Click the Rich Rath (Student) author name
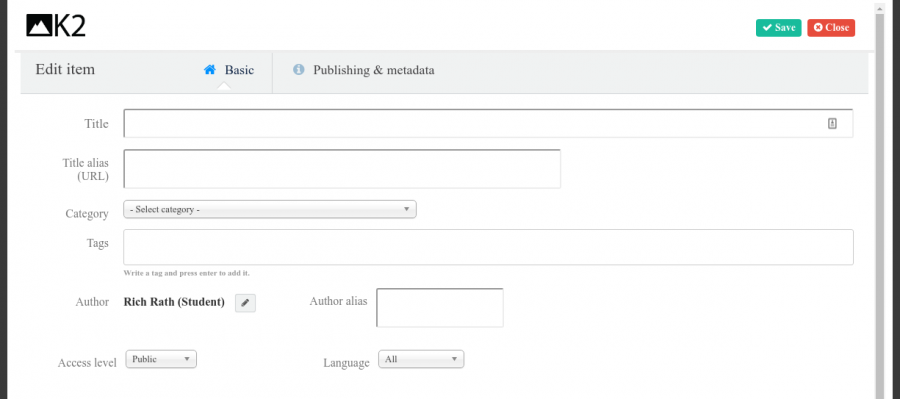The image size is (900, 399). 174,302
